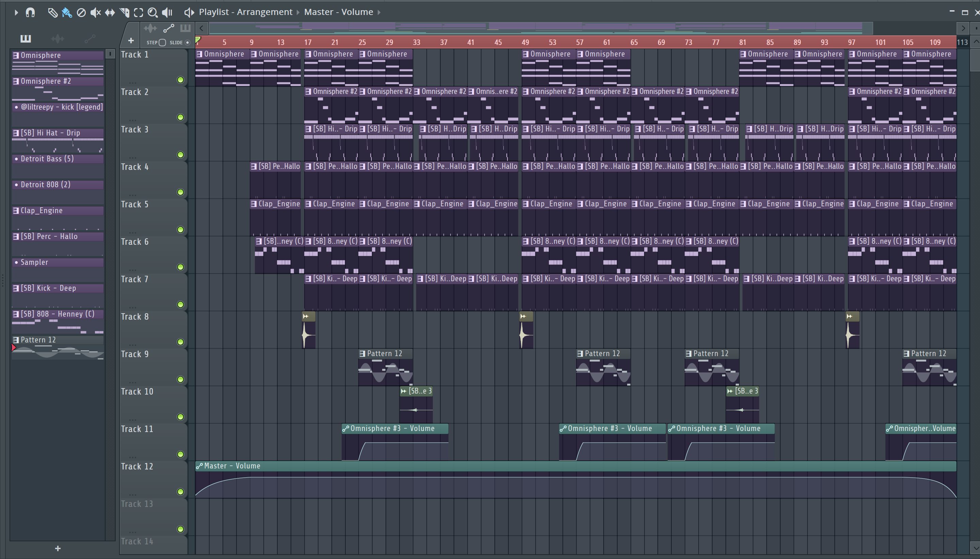This screenshot has width=980, height=559.
Task: Select the Mute tool
Action: (x=96, y=13)
